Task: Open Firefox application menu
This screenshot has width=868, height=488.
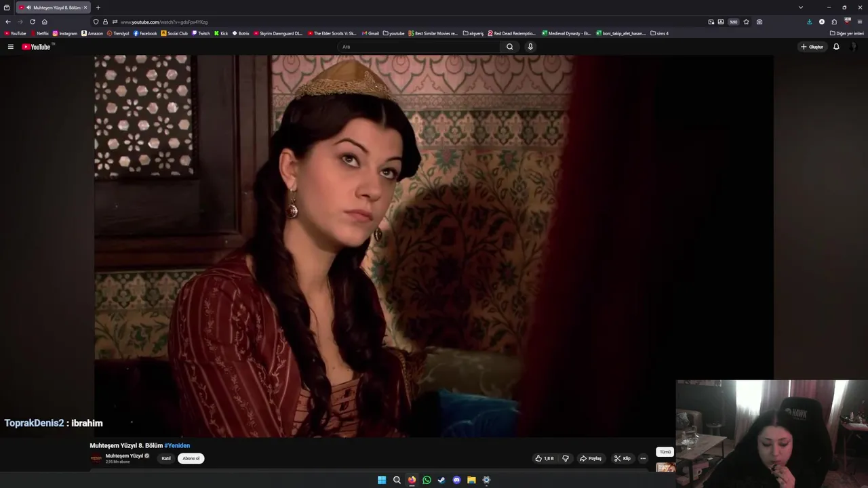Action: point(860,22)
